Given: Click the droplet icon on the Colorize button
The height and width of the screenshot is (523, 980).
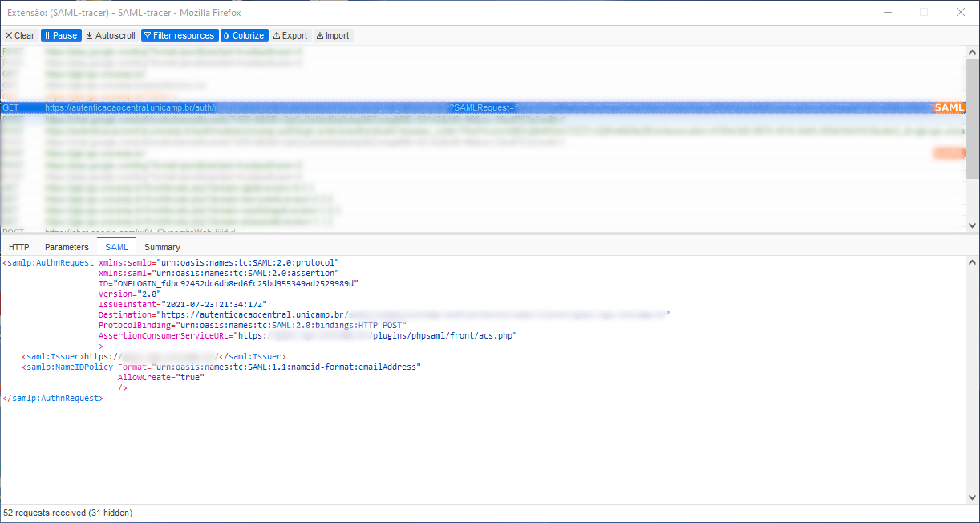Looking at the screenshot, I should [227, 35].
